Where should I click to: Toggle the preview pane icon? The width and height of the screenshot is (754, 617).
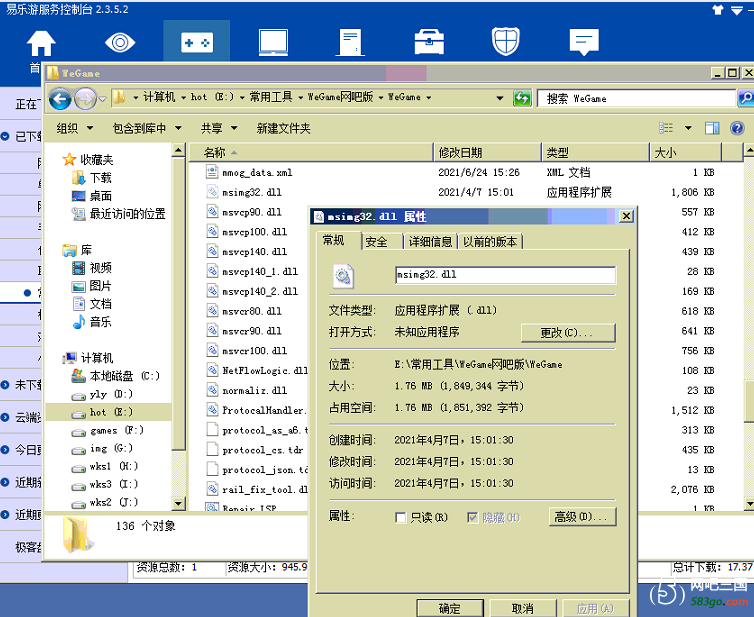(712, 128)
